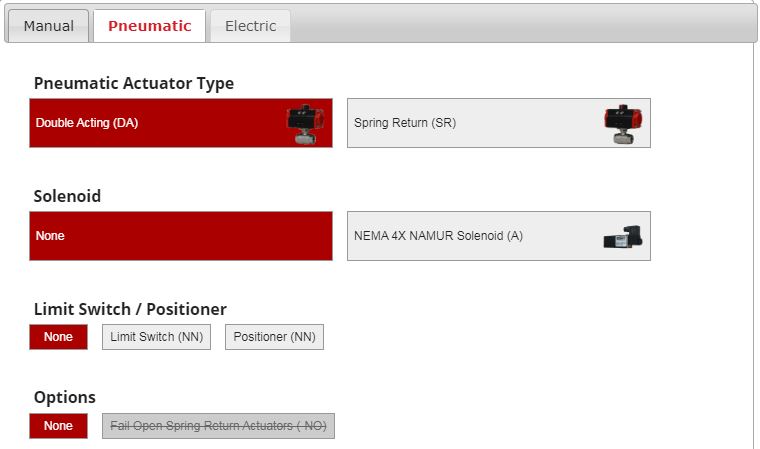Select Double Acting (DA) actuator type
The width and height of the screenshot is (760, 449).
click(x=181, y=123)
